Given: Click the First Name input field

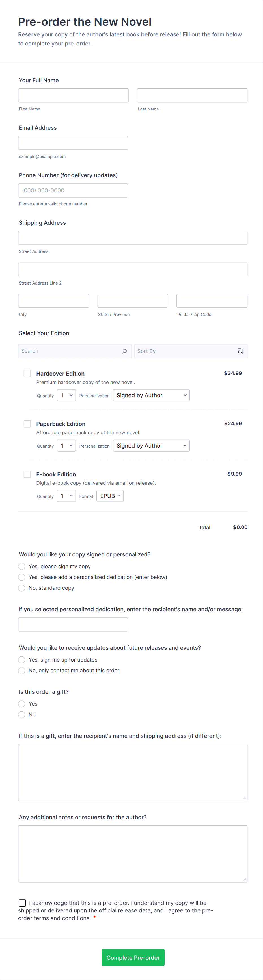Looking at the screenshot, I should (74, 96).
